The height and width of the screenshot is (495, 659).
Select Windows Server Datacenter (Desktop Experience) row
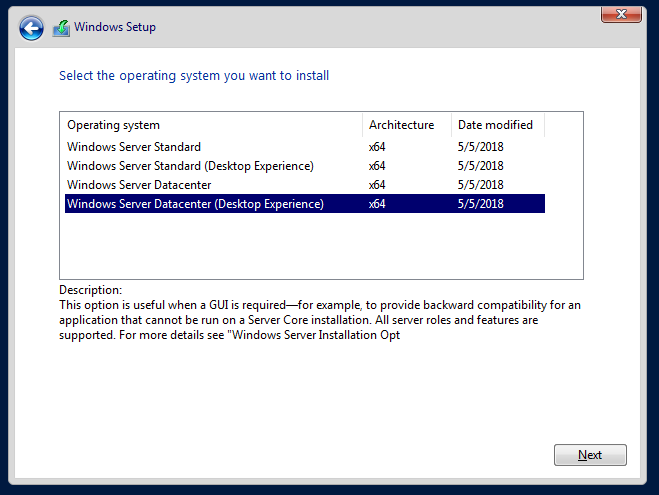(305, 204)
